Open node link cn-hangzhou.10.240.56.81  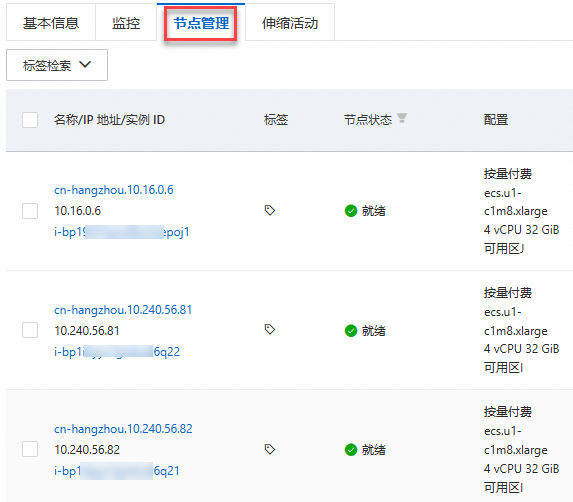[123, 310]
